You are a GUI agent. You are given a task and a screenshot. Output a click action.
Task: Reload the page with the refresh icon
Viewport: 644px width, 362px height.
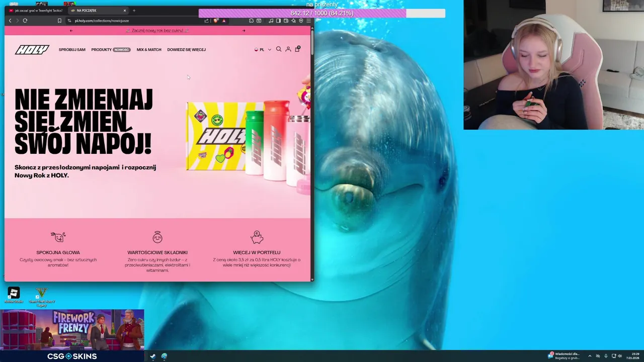tap(25, 21)
